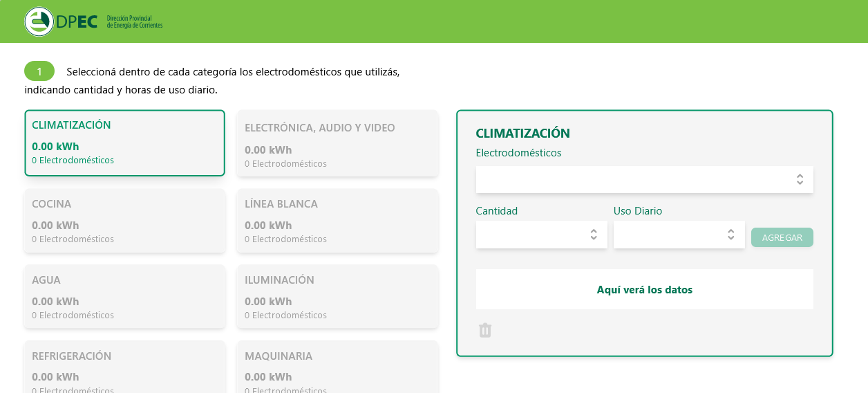Select the Cocina category card

tap(124, 221)
